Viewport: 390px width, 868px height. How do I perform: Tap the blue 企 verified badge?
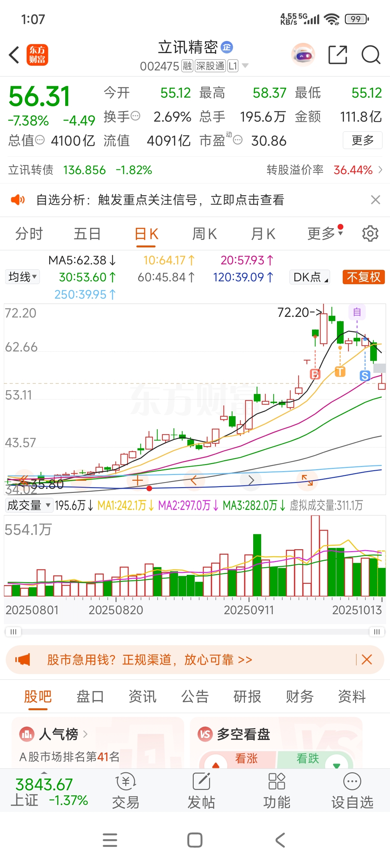[x=227, y=47]
